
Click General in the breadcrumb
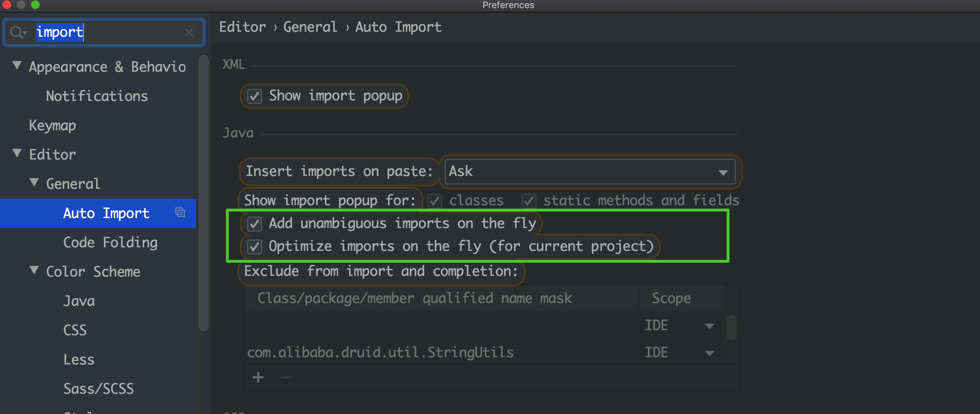tap(310, 27)
